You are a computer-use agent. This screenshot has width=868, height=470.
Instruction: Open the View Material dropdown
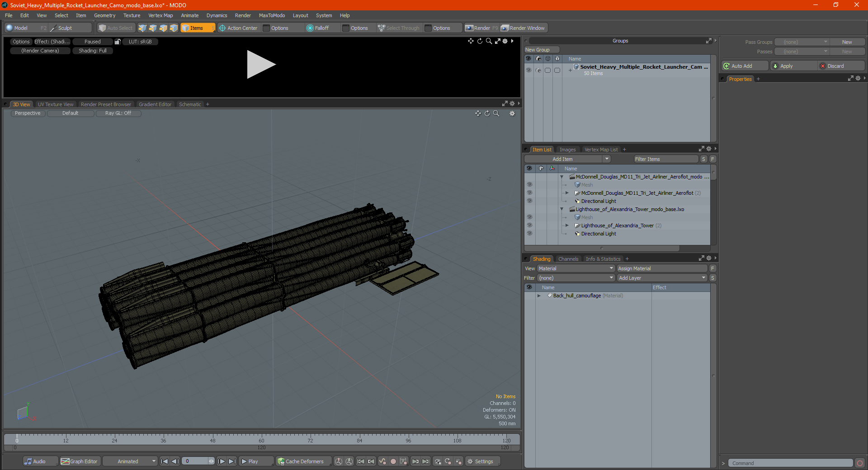[576, 268]
